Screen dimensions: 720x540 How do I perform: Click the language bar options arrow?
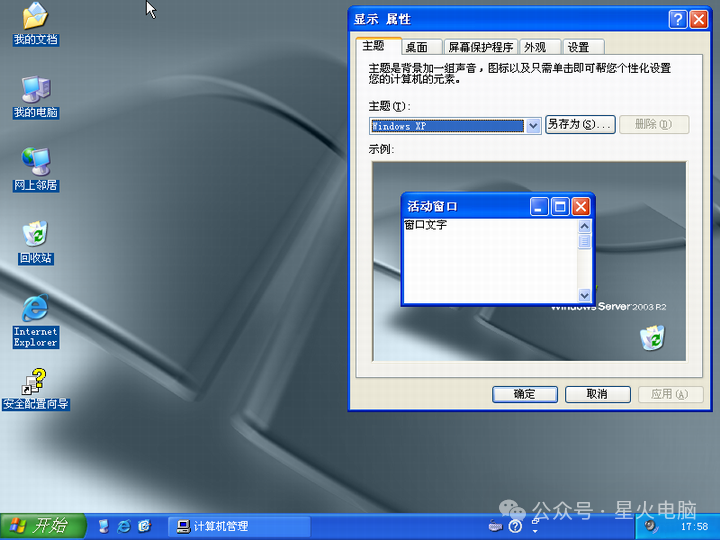point(535,531)
